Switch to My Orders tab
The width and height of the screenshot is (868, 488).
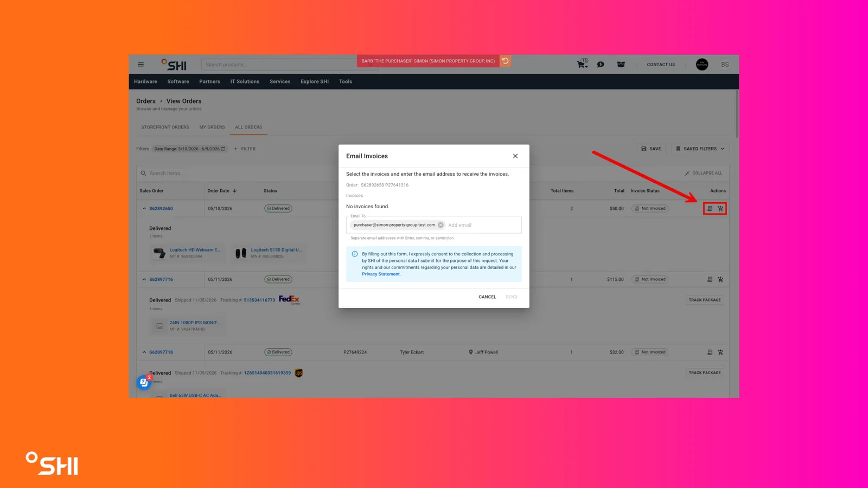[212, 127]
